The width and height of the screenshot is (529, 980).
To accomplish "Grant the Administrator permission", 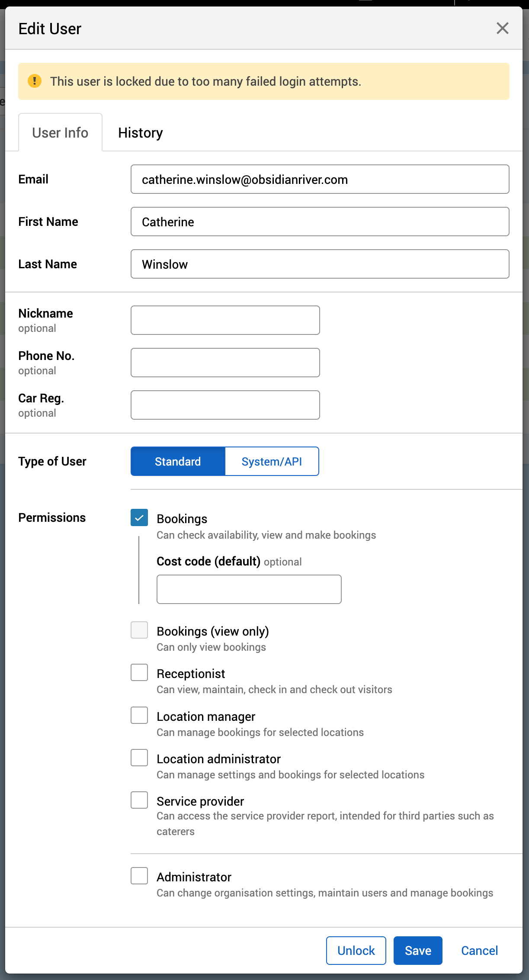I will 139,876.
